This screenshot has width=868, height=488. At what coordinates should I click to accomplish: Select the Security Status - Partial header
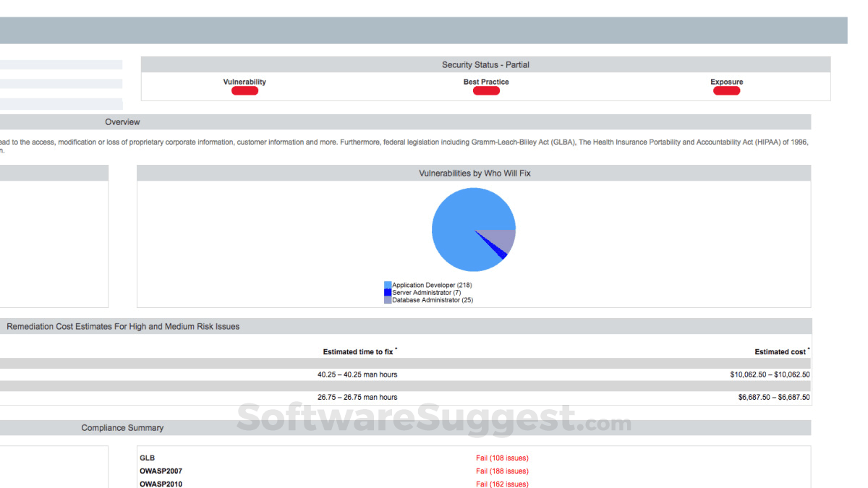pos(485,64)
